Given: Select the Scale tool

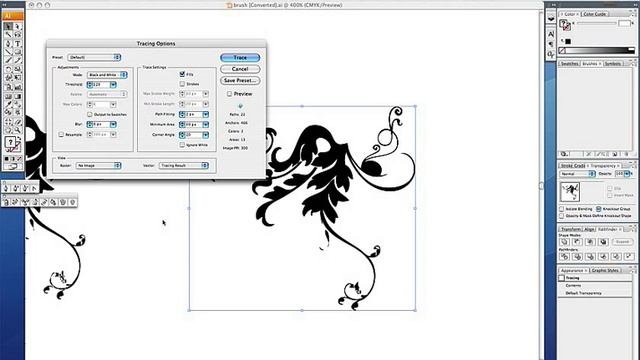Looking at the screenshot, I should 18,69.
